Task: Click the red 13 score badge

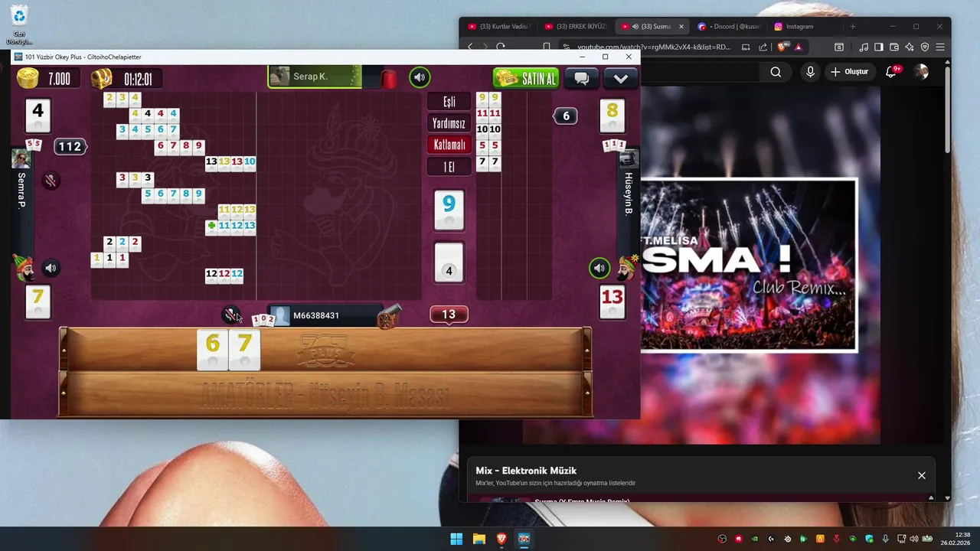Action: (449, 315)
